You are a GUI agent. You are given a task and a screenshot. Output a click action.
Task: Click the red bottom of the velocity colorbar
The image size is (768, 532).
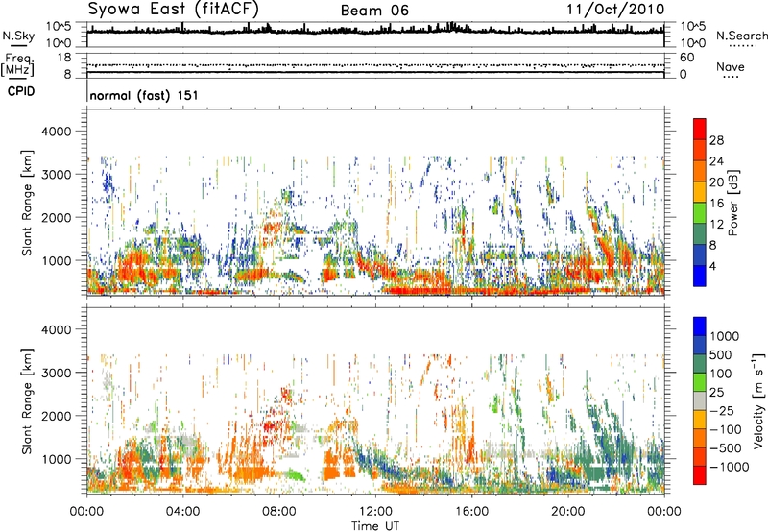click(700, 475)
